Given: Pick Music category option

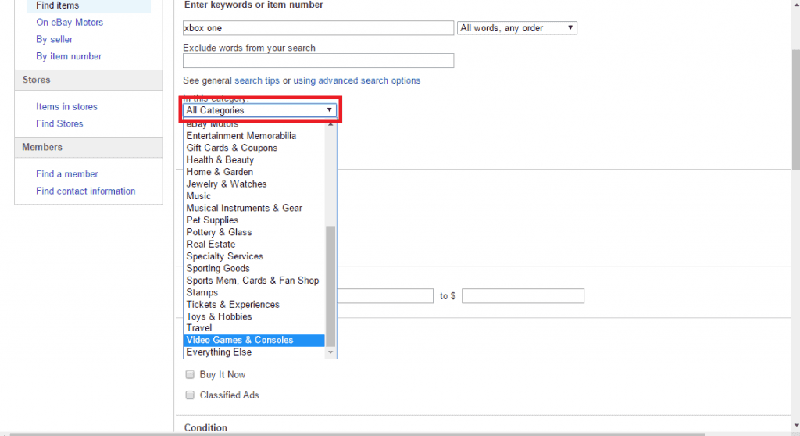Looking at the screenshot, I should pyautogui.click(x=254, y=196).
